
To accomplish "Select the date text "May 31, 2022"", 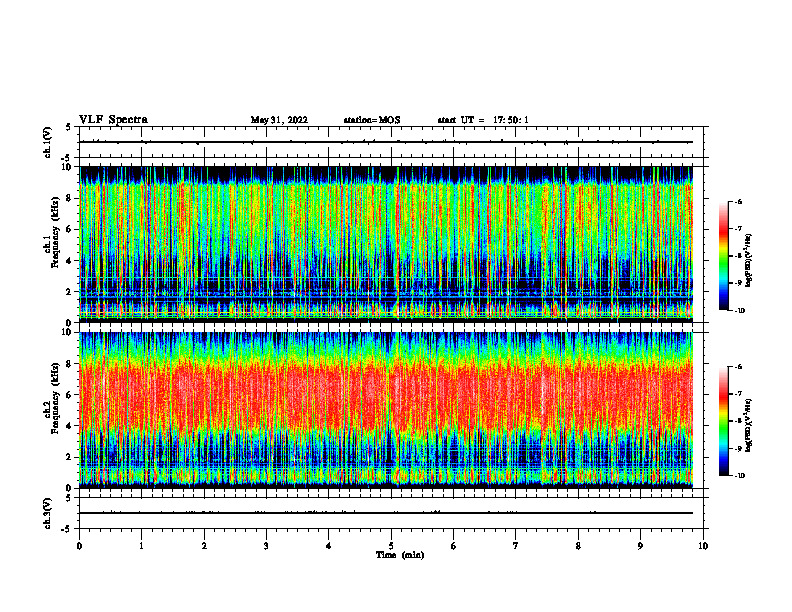I will (279, 120).
